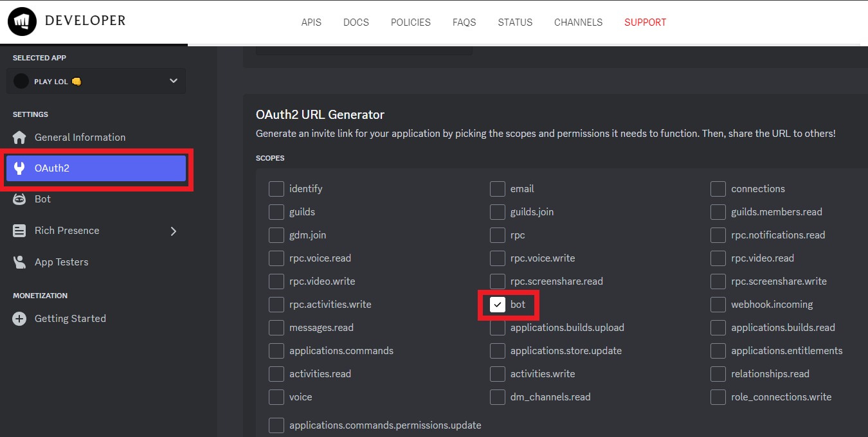Click the PLAY LOL app avatar
Viewport: 868px width, 437px height.
(21, 82)
